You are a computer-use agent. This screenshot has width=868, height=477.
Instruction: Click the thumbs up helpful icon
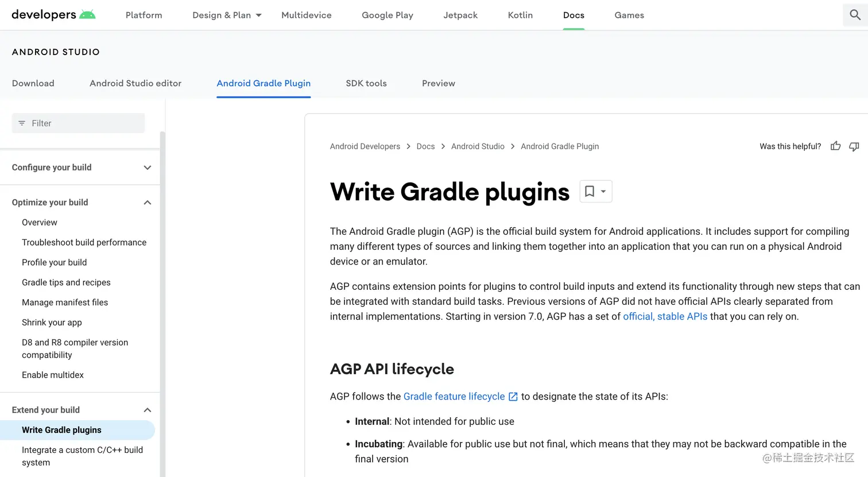coord(835,146)
